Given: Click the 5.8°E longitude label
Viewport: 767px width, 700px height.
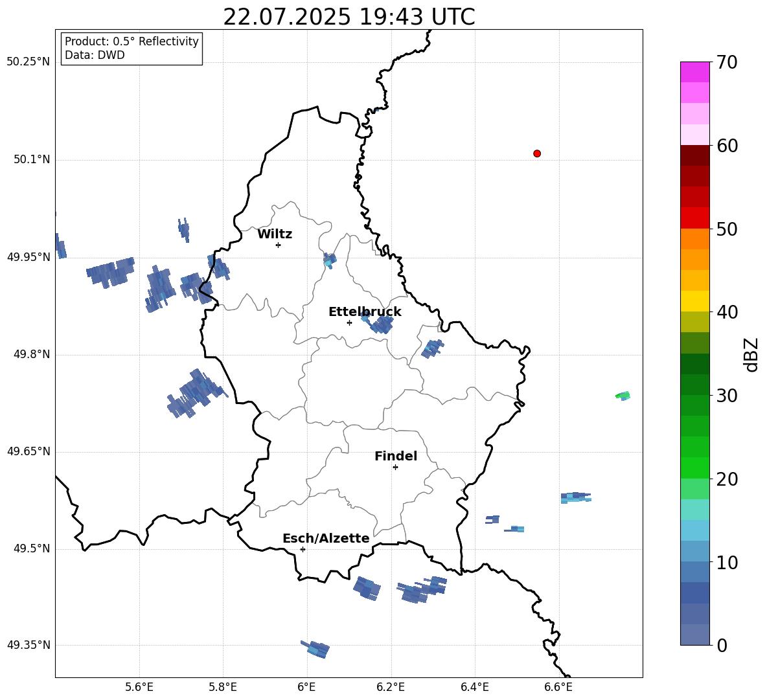Looking at the screenshot, I should coord(223,687).
